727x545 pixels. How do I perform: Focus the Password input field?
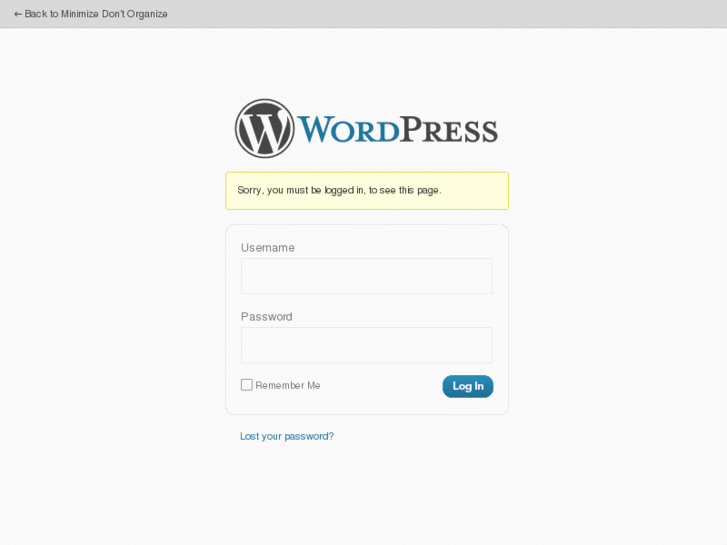click(x=366, y=345)
